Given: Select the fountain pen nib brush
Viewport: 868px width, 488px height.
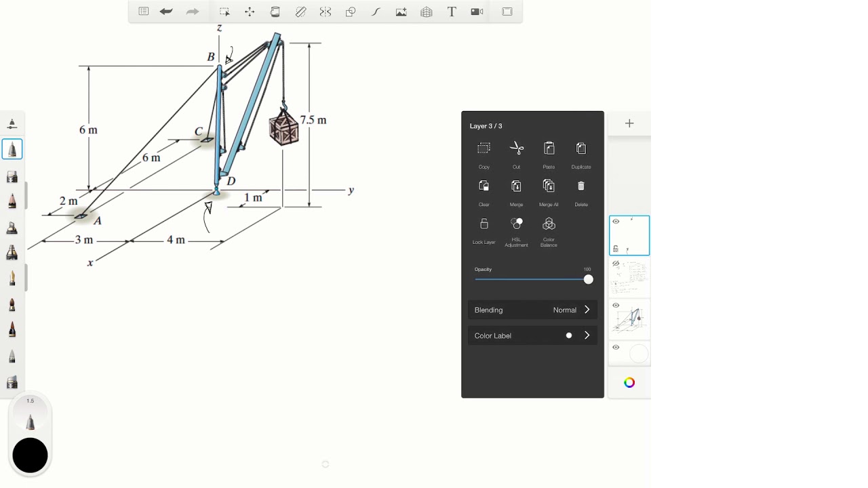Looking at the screenshot, I should click(12, 278).
